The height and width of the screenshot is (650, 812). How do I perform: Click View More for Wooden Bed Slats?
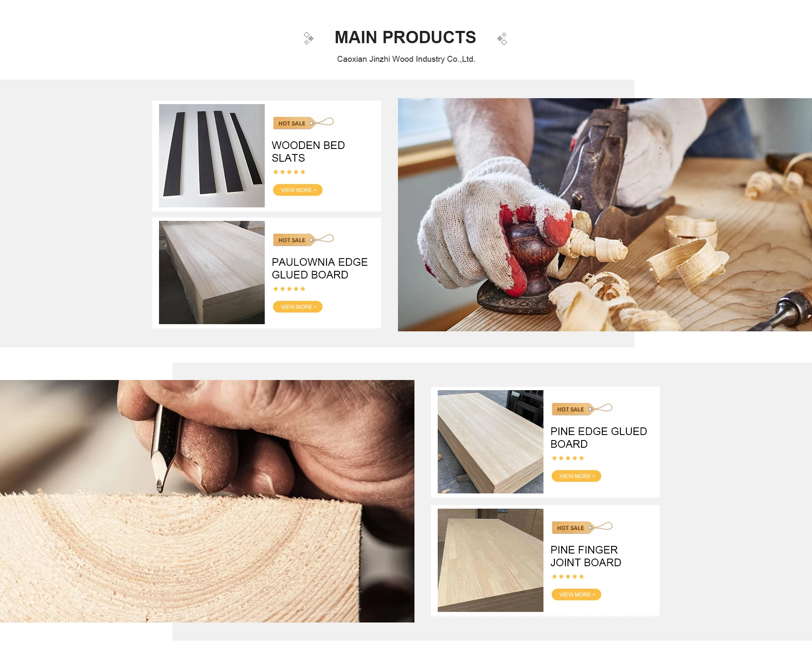point(298,190)
